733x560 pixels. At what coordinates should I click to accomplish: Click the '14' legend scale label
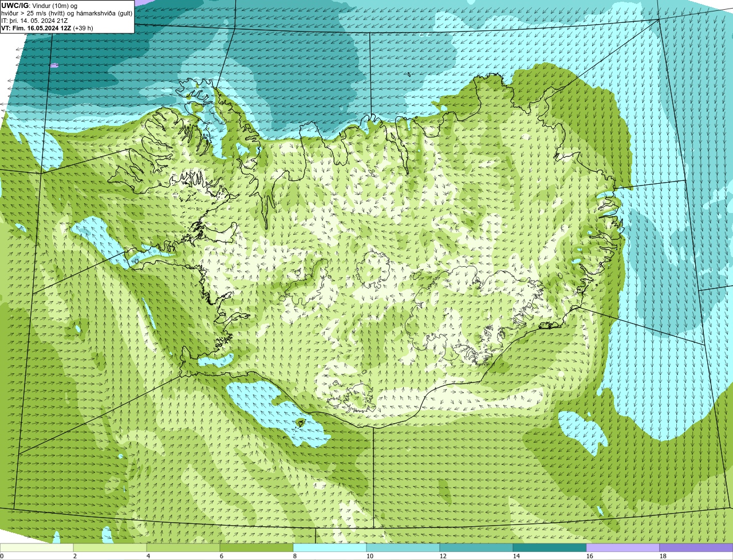[517, 556]
